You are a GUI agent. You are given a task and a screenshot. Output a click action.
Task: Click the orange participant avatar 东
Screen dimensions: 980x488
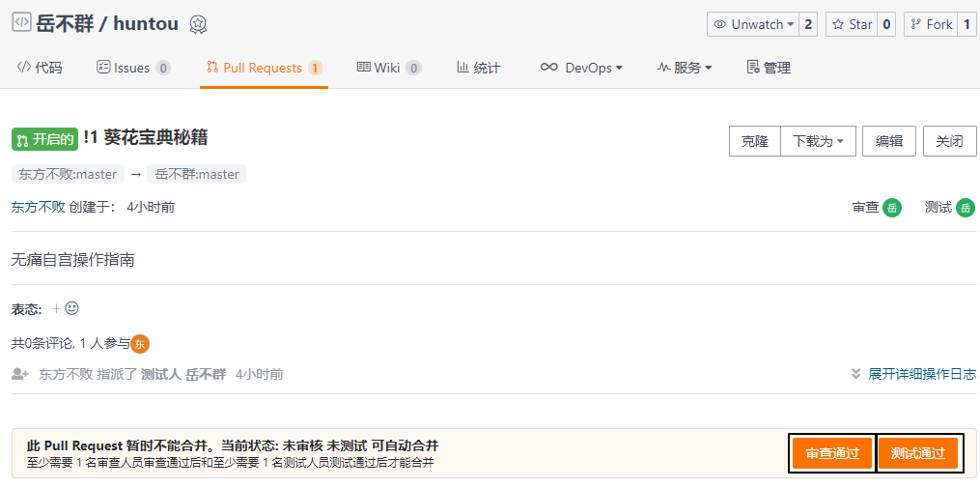140,343
